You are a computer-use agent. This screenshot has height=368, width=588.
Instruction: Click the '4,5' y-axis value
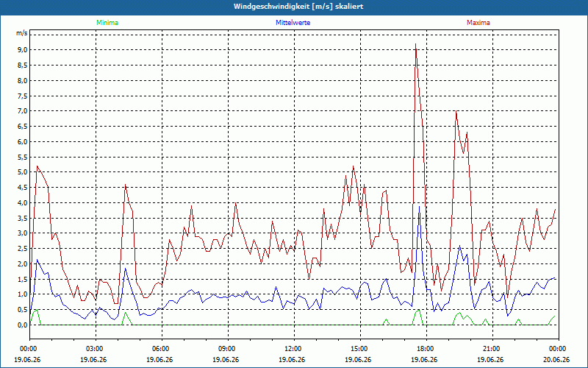[x=23, y=188]
